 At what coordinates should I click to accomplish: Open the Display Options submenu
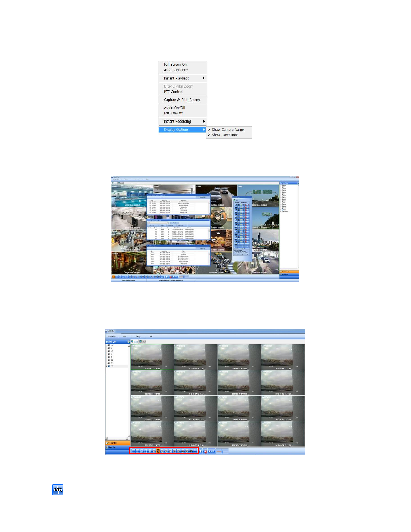click(x=183, y=130)
